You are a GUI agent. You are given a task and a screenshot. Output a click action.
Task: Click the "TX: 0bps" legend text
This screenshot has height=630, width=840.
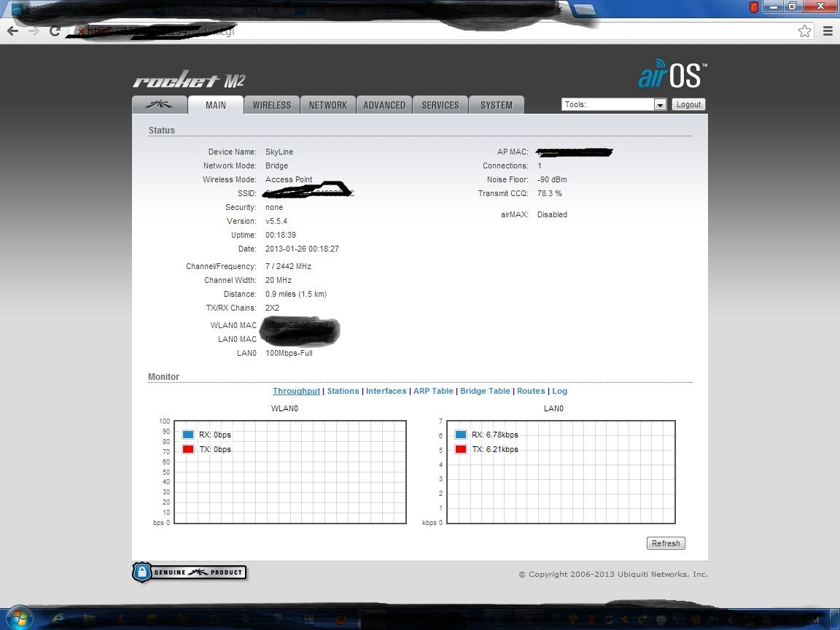(x=215, y=449)
